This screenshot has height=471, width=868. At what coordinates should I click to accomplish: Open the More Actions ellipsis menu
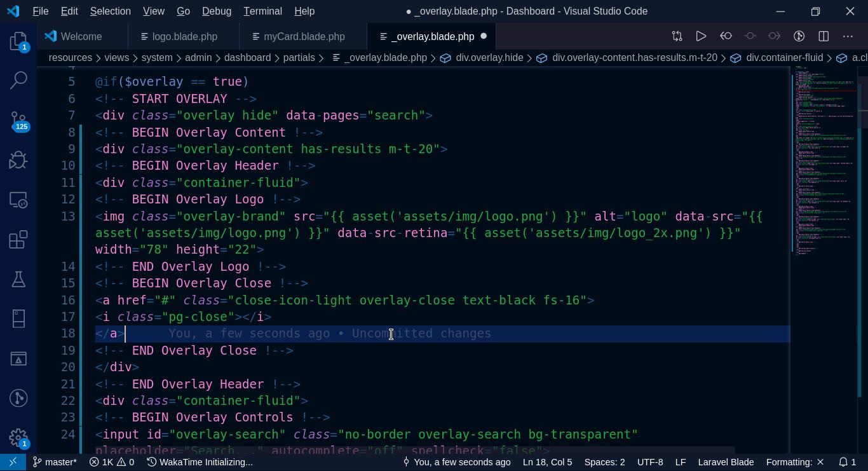tap(848, 36)
